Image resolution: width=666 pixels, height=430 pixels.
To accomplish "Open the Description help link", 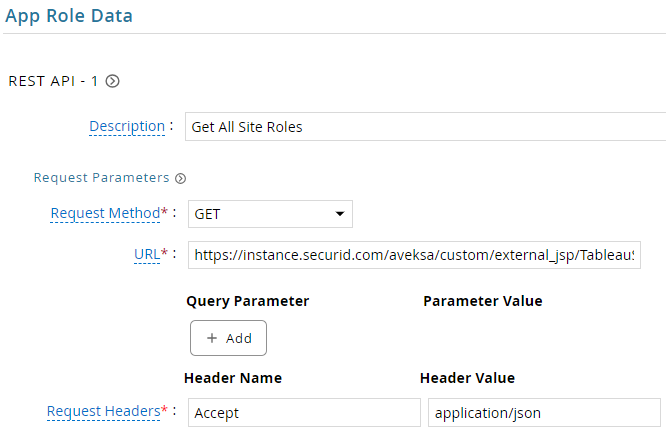I will [x=127, y=127].
